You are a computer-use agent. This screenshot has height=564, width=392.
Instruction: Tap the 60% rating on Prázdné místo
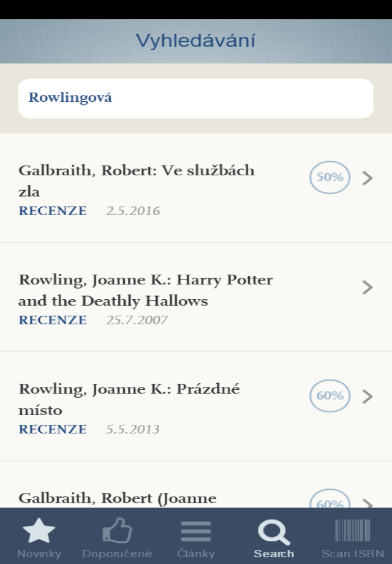coord(330,396)
